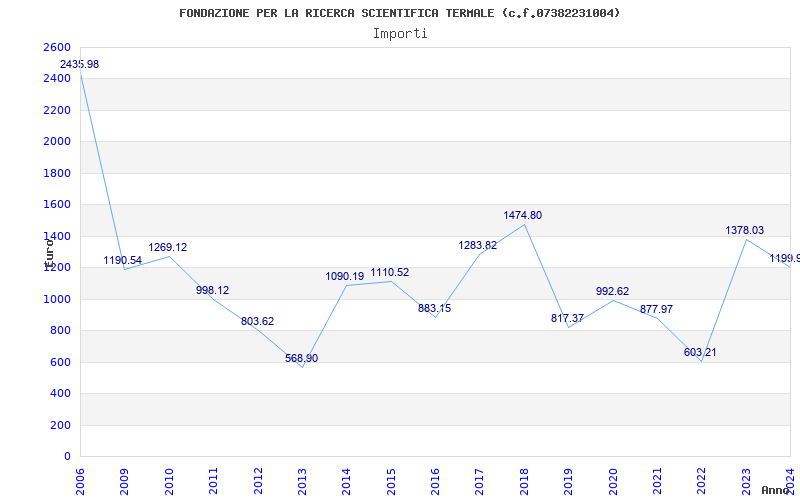Select the 1283.82 data label
Image resolution: width=800 pixels, height=500 pixels.
478,245
